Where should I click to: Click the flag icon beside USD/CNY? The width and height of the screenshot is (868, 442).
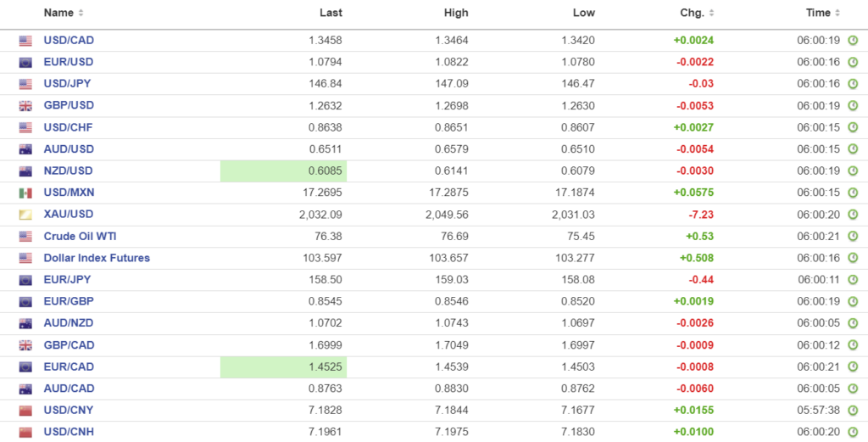coord(25,411)
